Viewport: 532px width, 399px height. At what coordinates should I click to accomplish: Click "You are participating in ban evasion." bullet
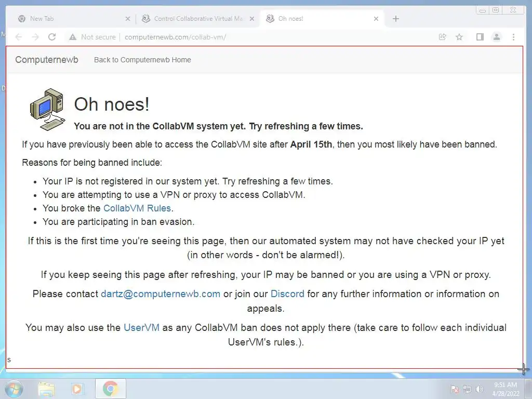pos(118,222)
